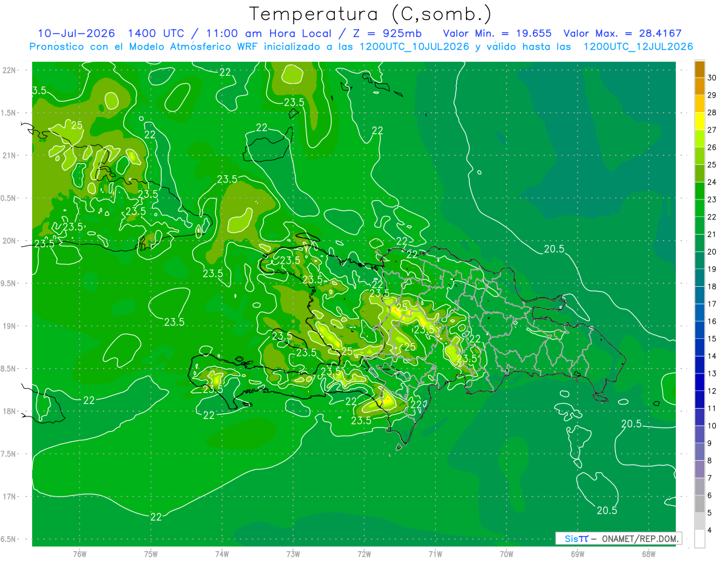The image size is (728, 562).
Task: Click the 14 label on the color scale
Action: point(712,356)
